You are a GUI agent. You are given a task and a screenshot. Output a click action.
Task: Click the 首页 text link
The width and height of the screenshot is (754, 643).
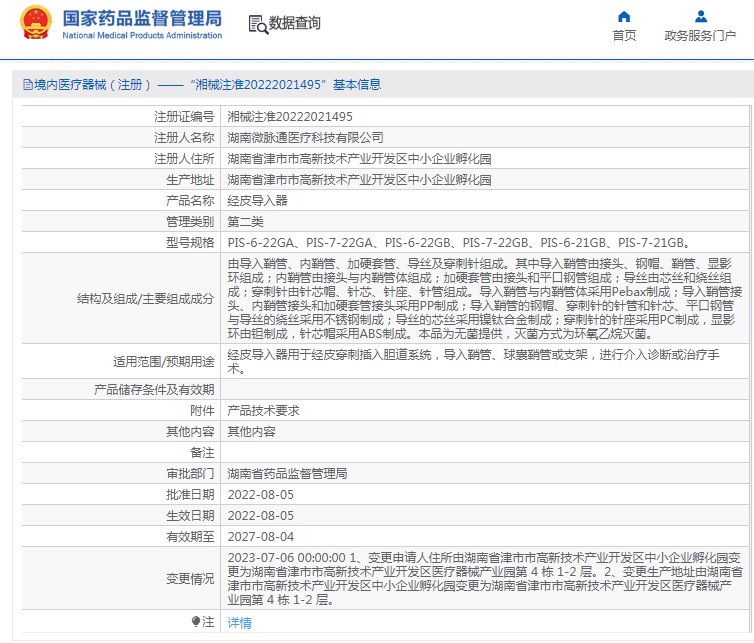(624, 36)
